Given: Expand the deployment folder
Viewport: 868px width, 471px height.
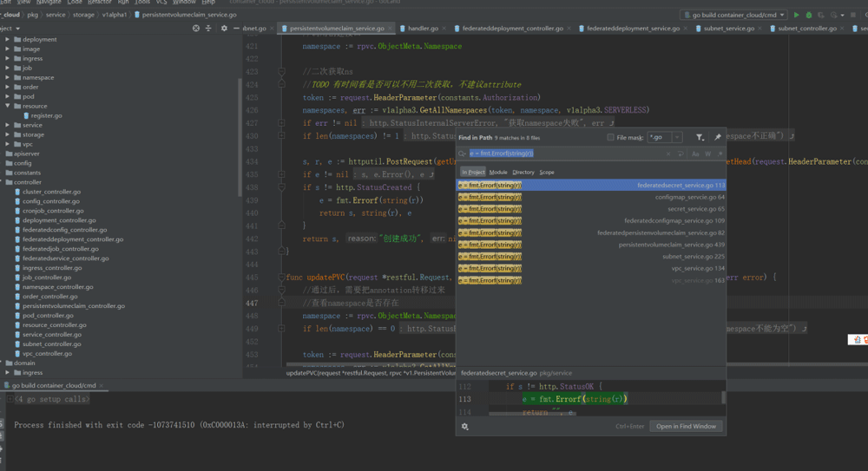Looking at the screenshot, I should (x=8, y=39).
